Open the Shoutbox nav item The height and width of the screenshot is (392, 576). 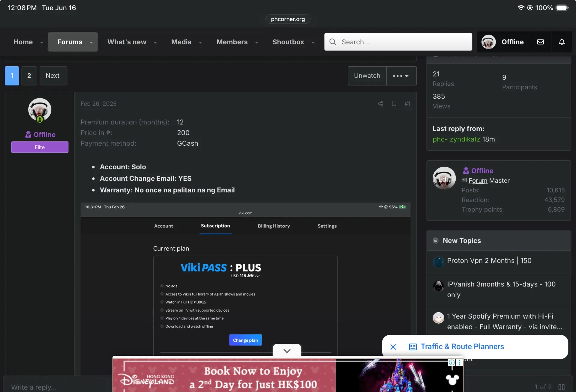(x=288, y=42)
